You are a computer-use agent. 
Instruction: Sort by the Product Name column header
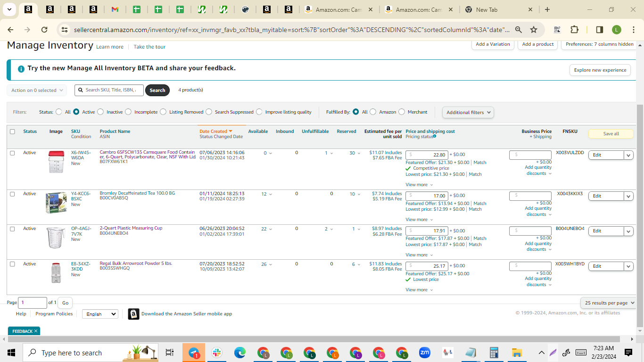115,132
